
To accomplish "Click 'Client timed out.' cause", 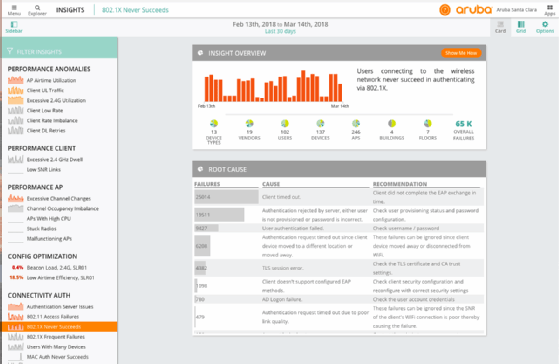I will [281, 197].
